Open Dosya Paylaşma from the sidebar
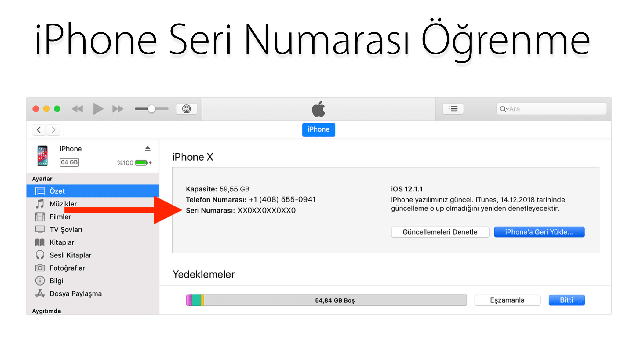Image resolution: width=626 pixels, height=364 pixels. coord(75,293)
